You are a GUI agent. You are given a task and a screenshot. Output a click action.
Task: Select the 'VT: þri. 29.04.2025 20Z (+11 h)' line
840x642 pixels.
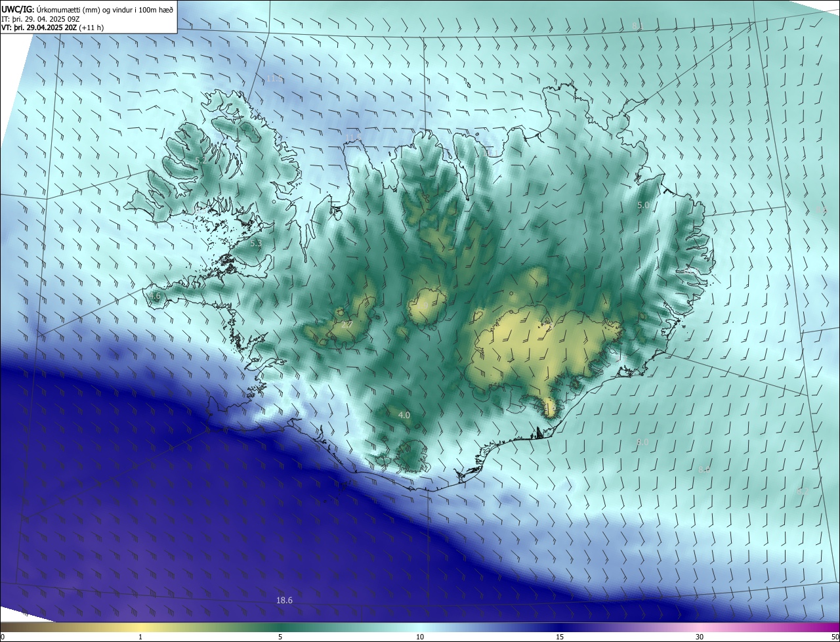point(52,28)
